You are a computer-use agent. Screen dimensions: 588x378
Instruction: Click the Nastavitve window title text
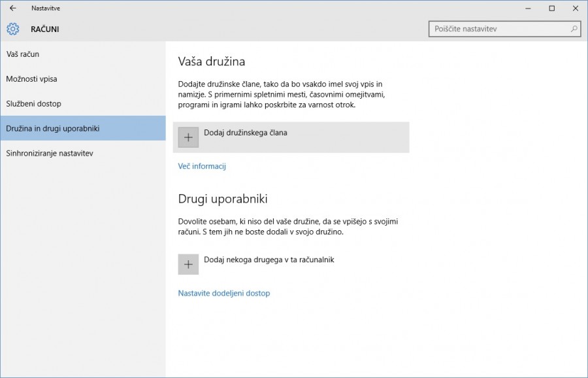[46, 9]
